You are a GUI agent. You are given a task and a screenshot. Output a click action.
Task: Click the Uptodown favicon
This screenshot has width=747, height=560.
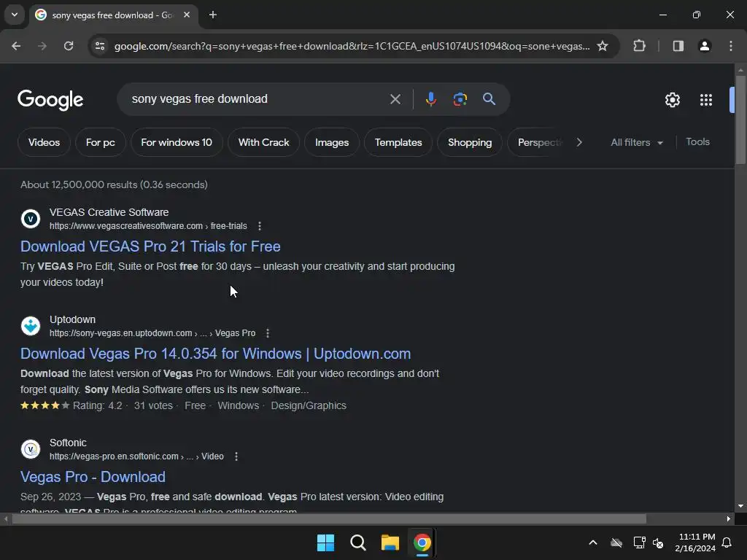click(31, 326)
